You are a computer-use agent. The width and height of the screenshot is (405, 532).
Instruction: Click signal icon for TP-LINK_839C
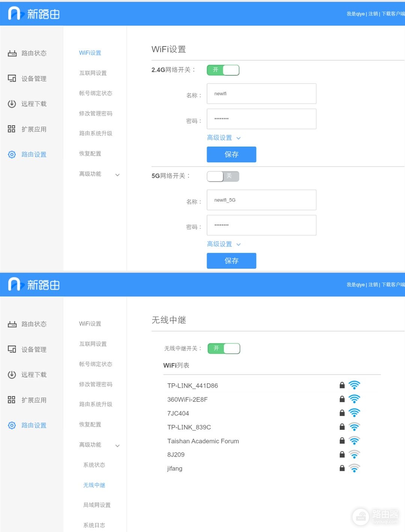pos(354,426)
